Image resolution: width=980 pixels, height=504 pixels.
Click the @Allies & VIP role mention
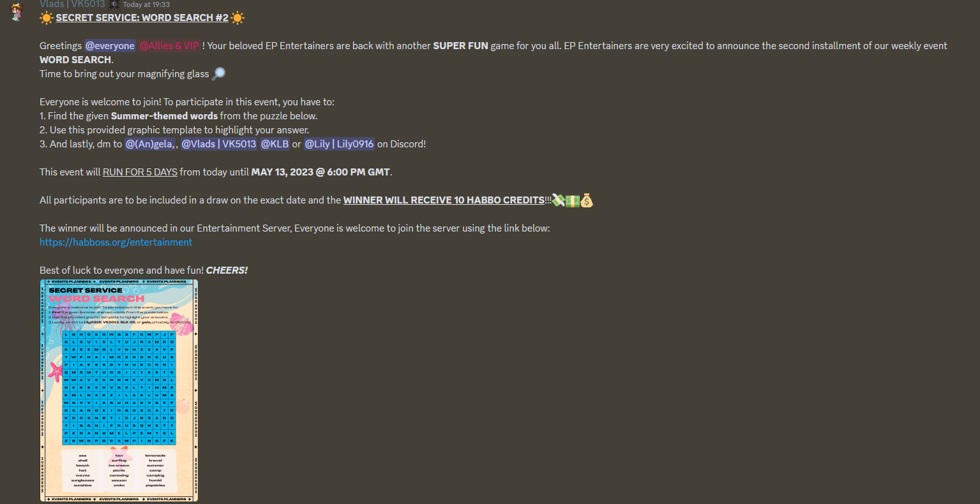169,46
